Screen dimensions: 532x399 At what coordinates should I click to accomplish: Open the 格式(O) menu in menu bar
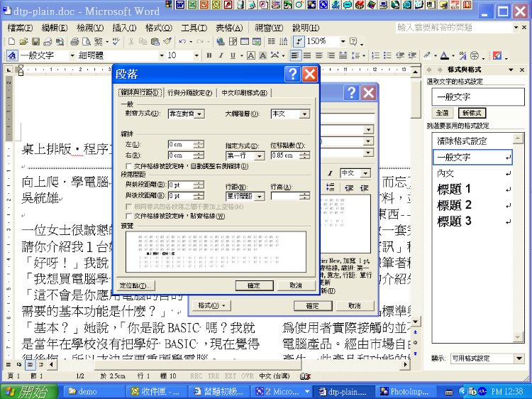(159, 28)
